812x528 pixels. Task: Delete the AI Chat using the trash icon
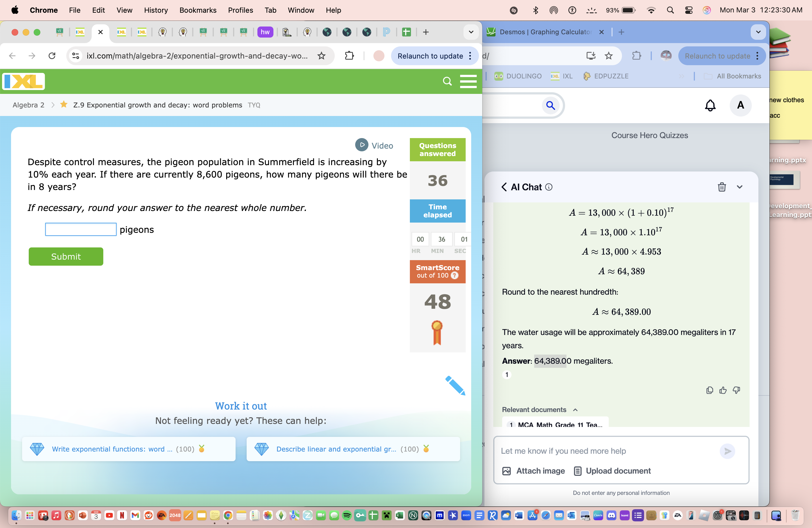(x=722, y=187)
